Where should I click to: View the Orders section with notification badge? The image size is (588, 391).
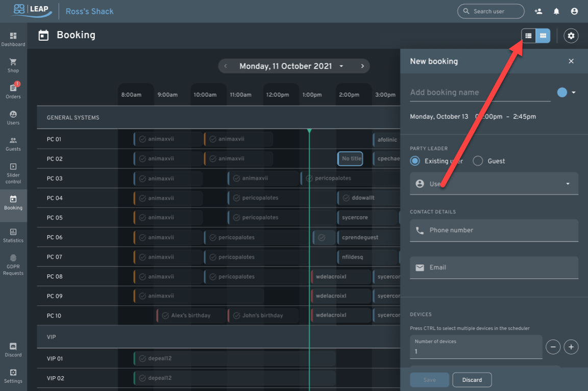pos(13,90)
